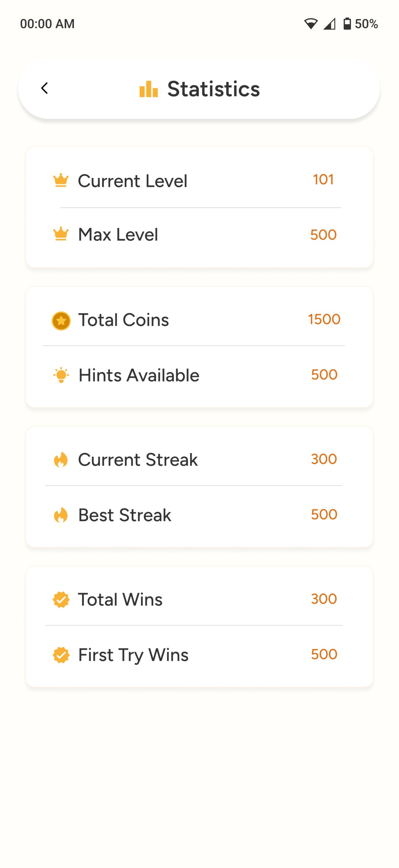Select the Best Streak label
Screen dimensions: 399x868
click(125, 515)
